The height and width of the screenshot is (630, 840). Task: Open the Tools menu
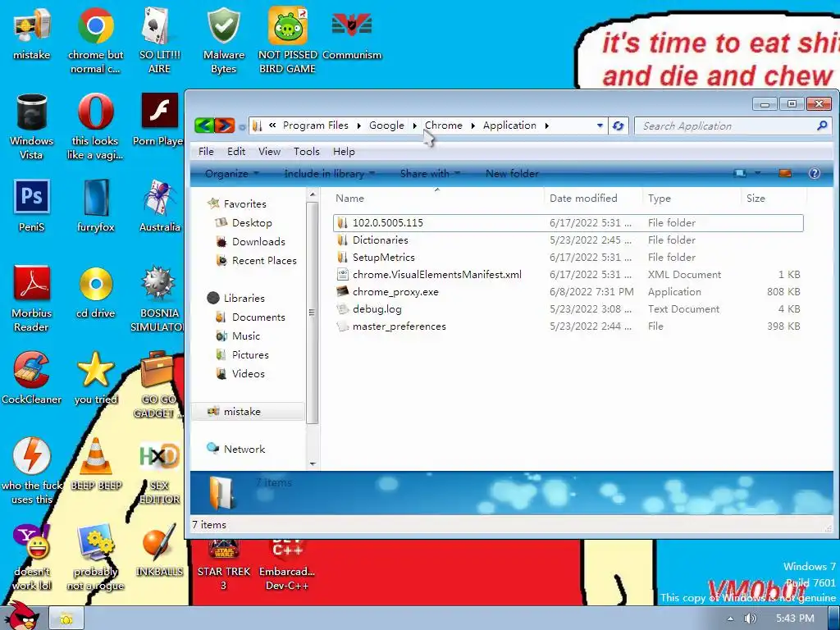pyautogui.click(x=307, y=152)
